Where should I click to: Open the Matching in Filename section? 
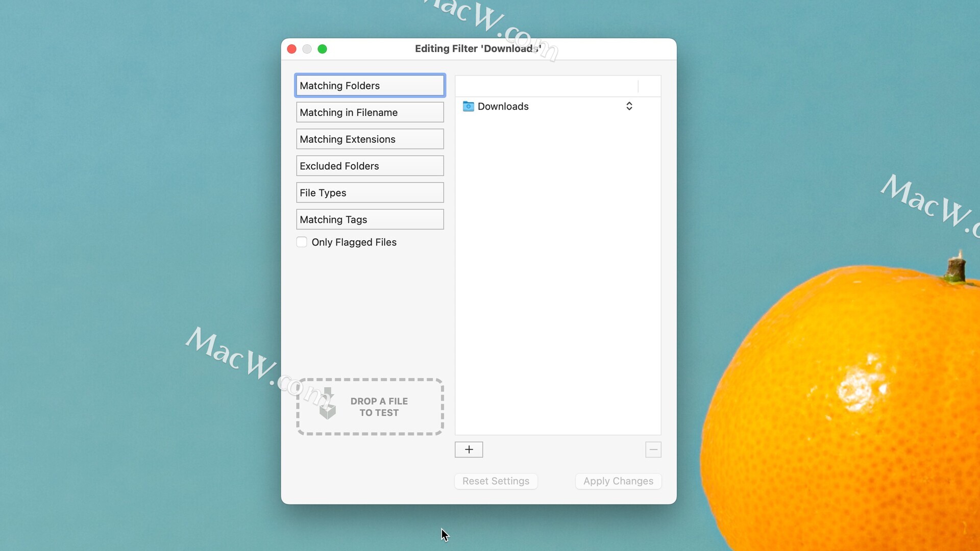370,112
